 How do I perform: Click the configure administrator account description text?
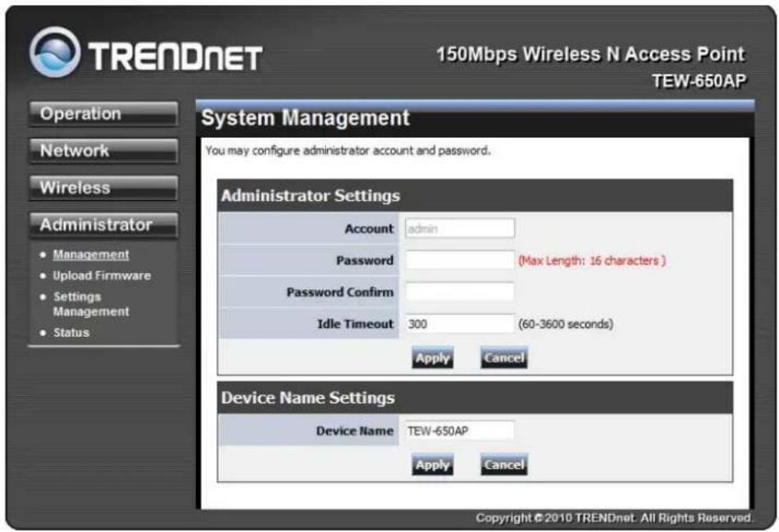point(348,151)
